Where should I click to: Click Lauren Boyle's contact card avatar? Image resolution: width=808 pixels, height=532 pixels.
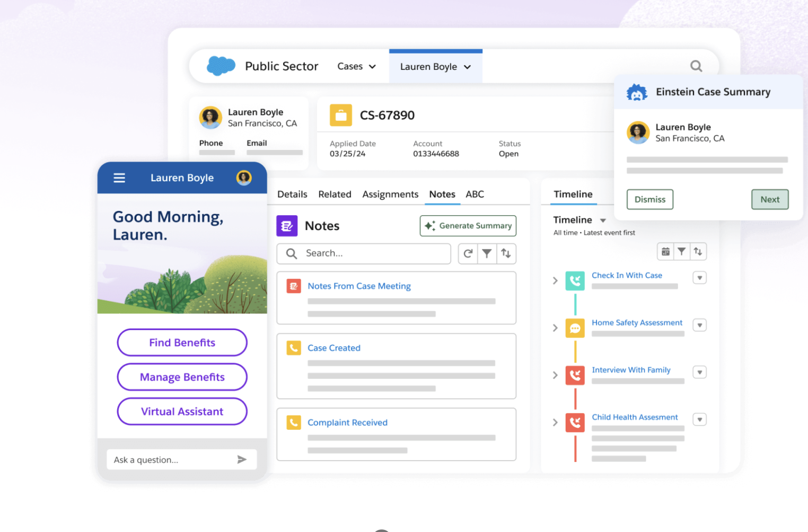210,118
